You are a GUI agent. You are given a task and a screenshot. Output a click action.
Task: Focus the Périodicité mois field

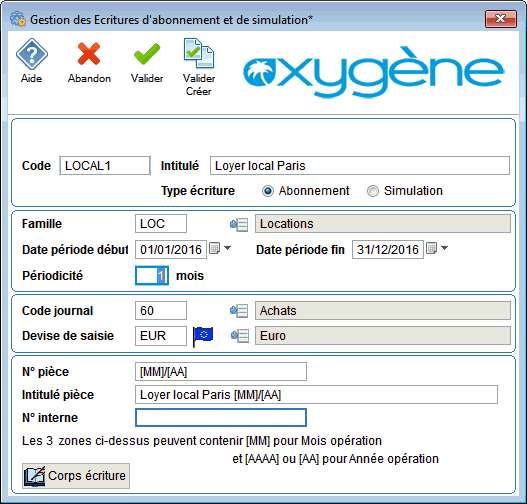152,276
